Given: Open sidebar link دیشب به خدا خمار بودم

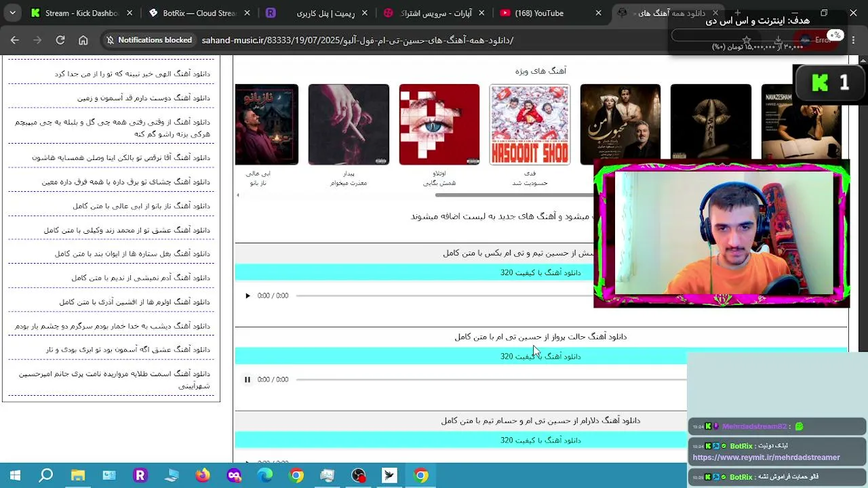Looking at the screenshot, I should click(x=113, y=326).
